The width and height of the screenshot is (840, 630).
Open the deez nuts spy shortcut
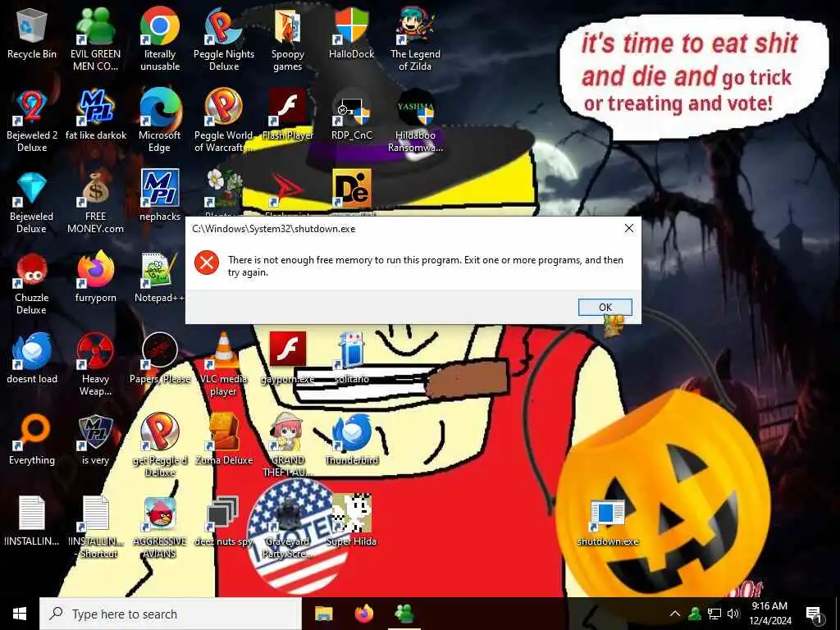click(x=224, y=520)
